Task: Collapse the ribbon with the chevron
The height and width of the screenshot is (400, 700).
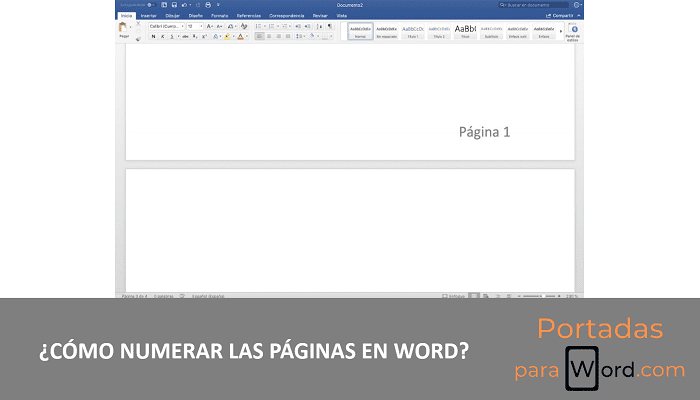Action: 579,16
